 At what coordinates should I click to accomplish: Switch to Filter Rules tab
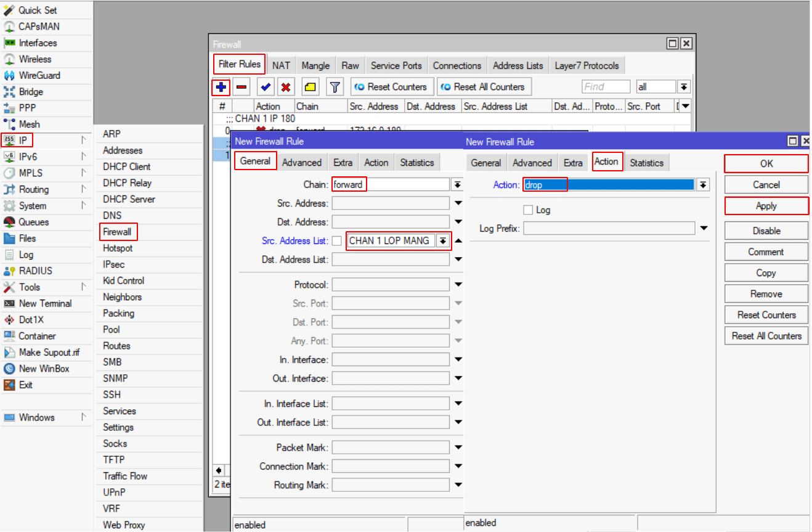(240, 64)
